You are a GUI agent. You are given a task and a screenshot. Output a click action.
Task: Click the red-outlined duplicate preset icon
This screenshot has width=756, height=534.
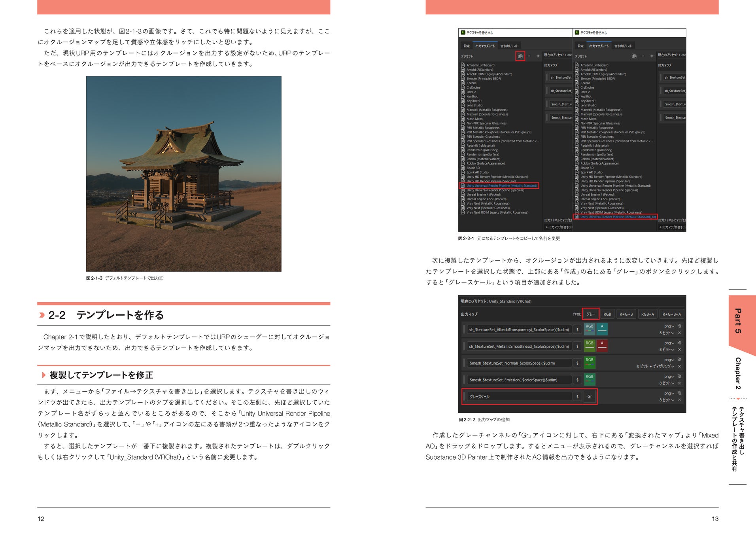(520, 56)
